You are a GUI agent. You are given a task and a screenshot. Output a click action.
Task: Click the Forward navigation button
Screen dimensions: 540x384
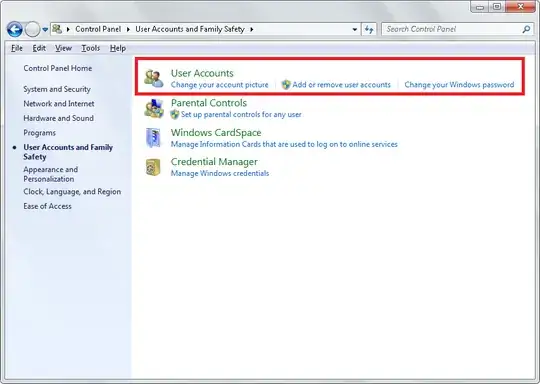click(33, 30)
